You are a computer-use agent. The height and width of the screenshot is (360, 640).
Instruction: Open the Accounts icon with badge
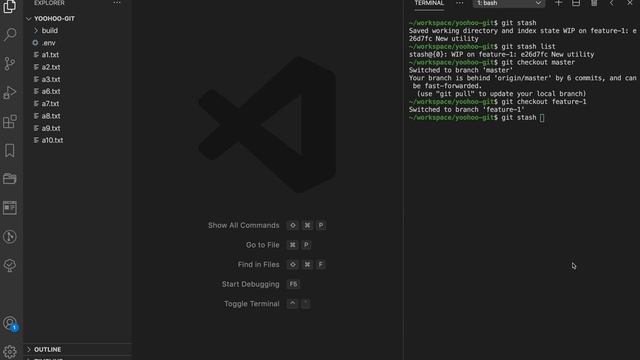coord(10,324)
